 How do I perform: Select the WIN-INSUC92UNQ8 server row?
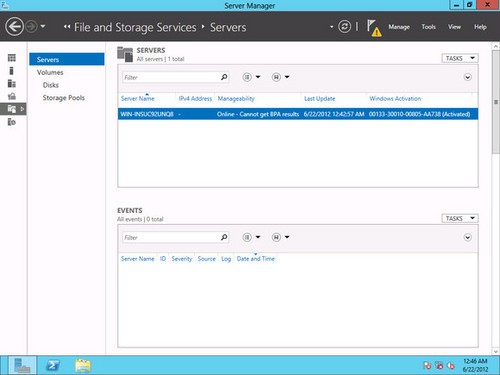click(x=298, y=114)
